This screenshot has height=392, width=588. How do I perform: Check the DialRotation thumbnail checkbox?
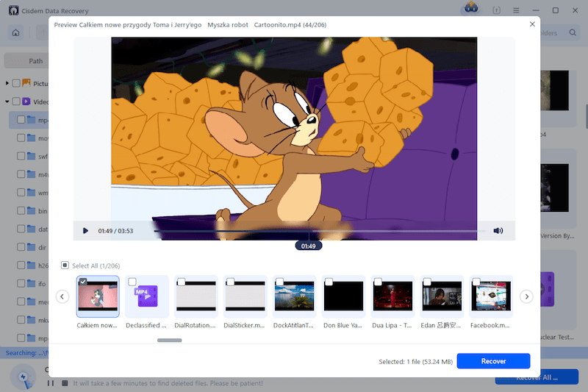(181, 282)
